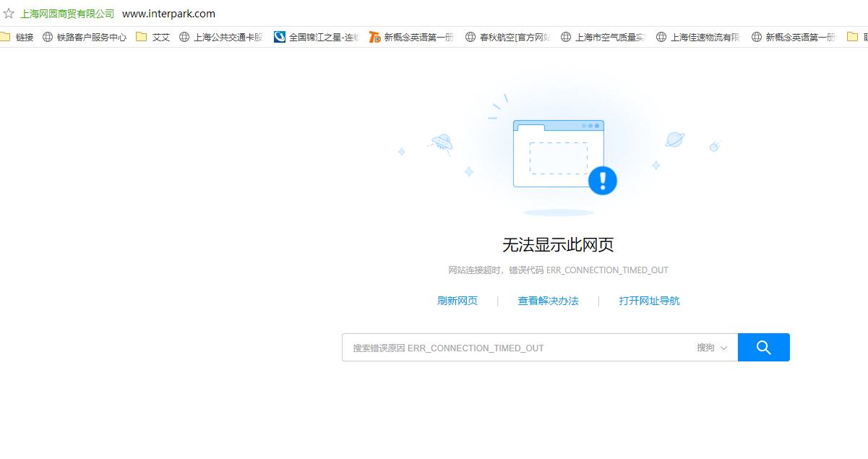The height and width of the screenshot is (459, 868).
Task: Click the globe icon next to 春秋航空
Action: click(470, 36)
